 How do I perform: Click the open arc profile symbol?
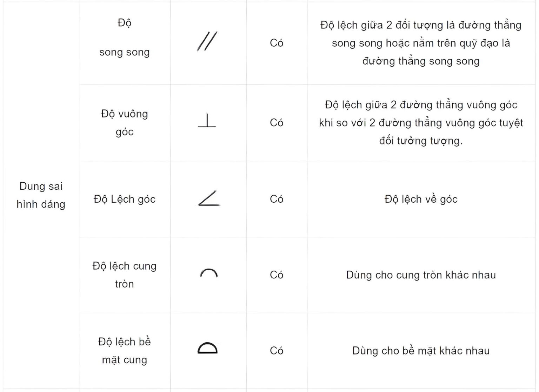coord(209,273)
